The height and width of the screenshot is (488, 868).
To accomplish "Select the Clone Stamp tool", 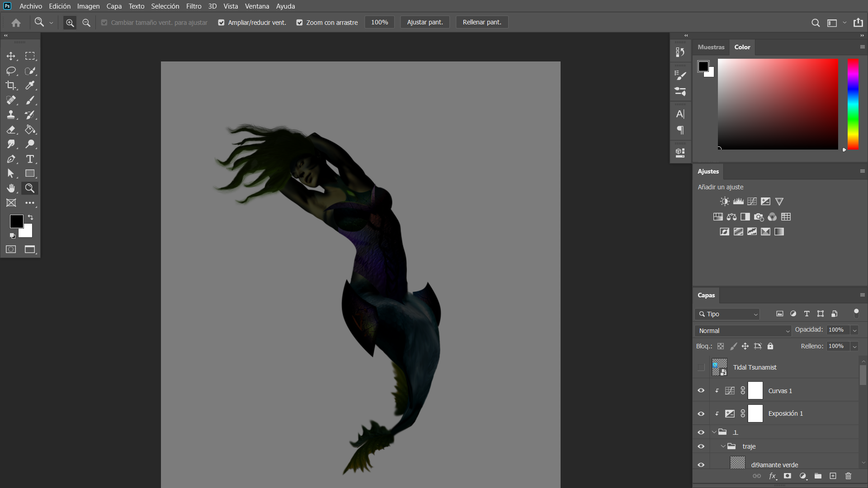I will click(x=11, y=115).
